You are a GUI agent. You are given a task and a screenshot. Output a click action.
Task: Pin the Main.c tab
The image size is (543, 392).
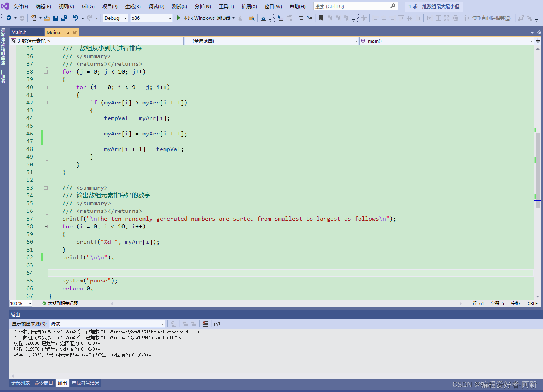[x=67, y=33]
